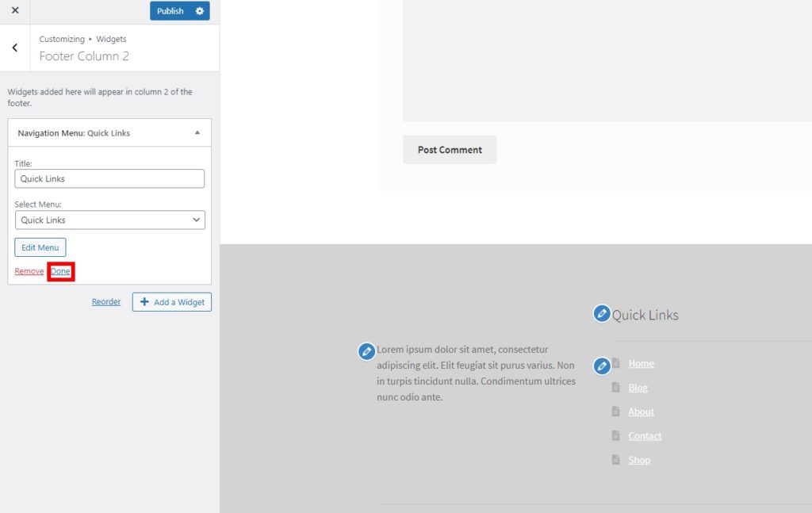Click the Post Comment button
Viewport: 812px width, 513px height.
point(450,150)
